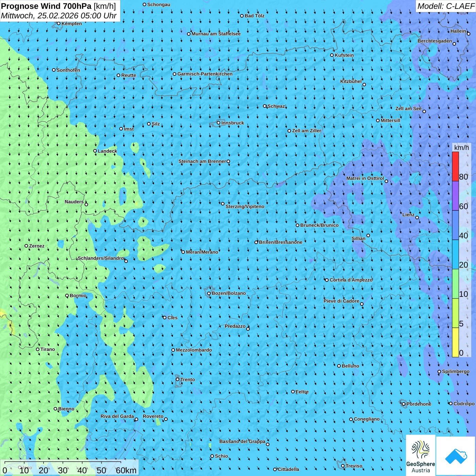Click the Spilimbergo city label
This screenshot has width=476, height=476.
tap(456, 371)
